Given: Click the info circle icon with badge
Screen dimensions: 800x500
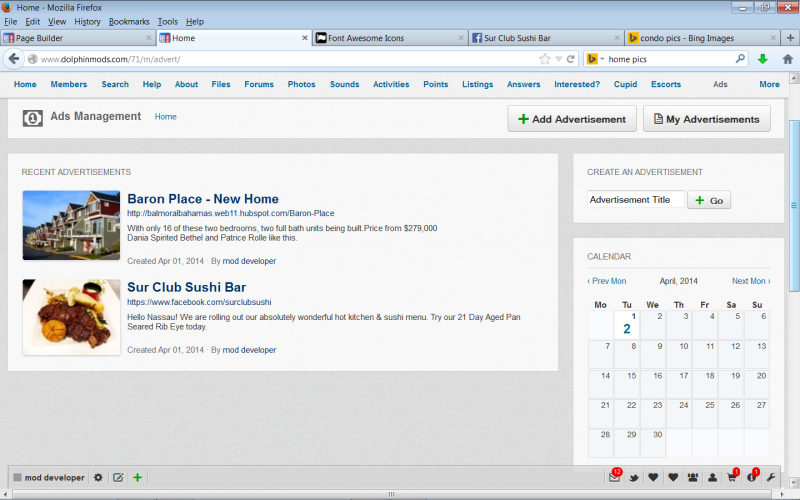Looking at the screenshot, I should pyautogui.click(x=752, y=477).
